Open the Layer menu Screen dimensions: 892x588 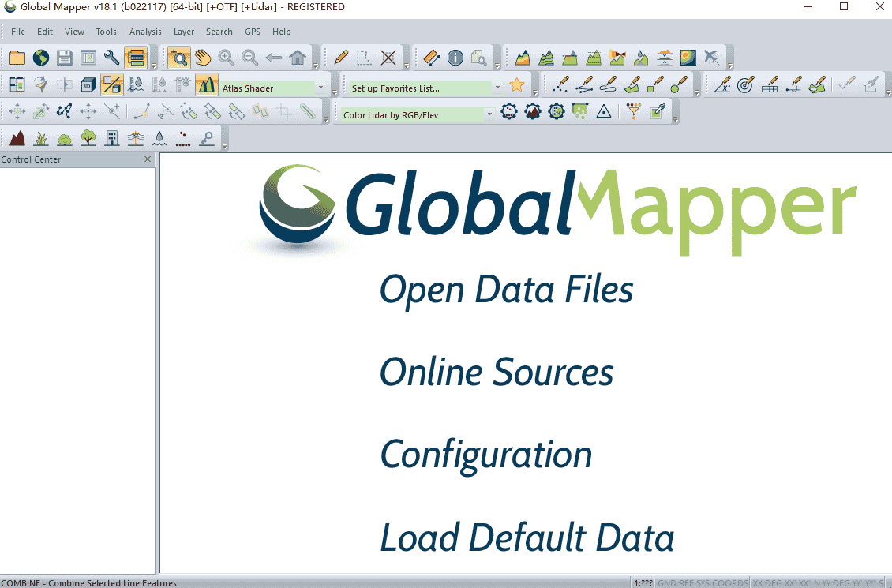click(x=184, y=32)
